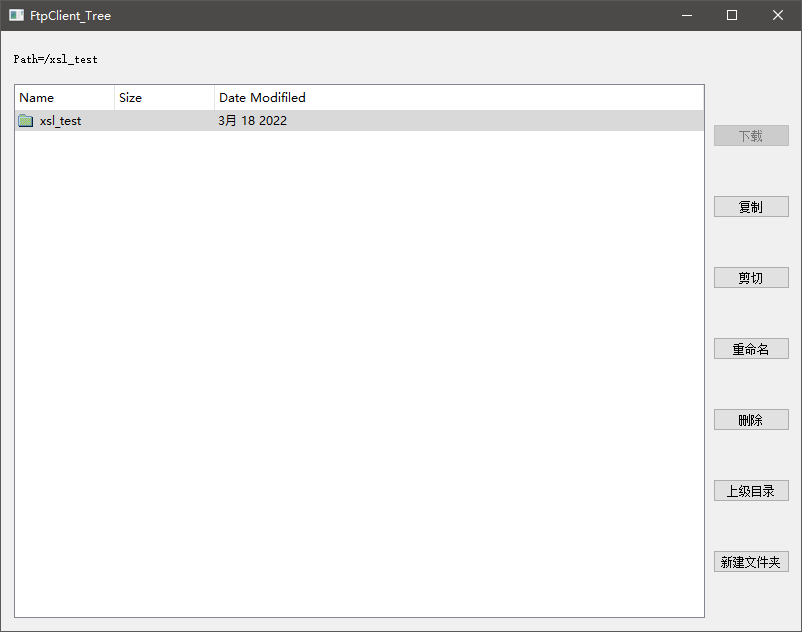
Task: Click the 删除 delete button
Action: (751, 420)
